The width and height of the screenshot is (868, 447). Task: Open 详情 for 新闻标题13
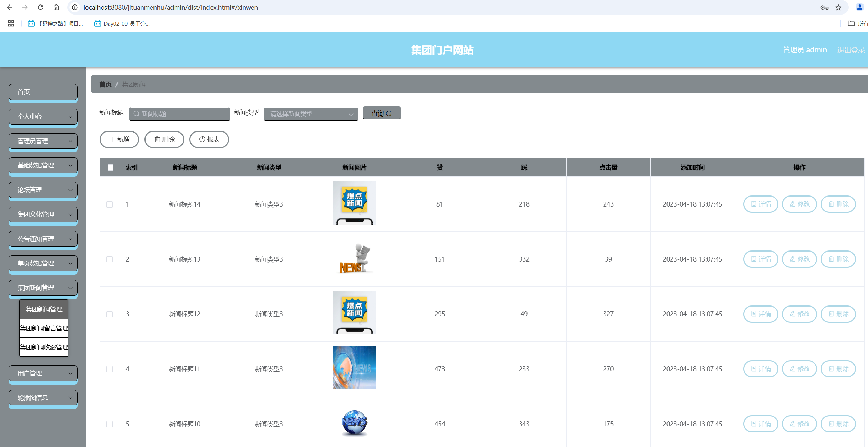(760, 259)
